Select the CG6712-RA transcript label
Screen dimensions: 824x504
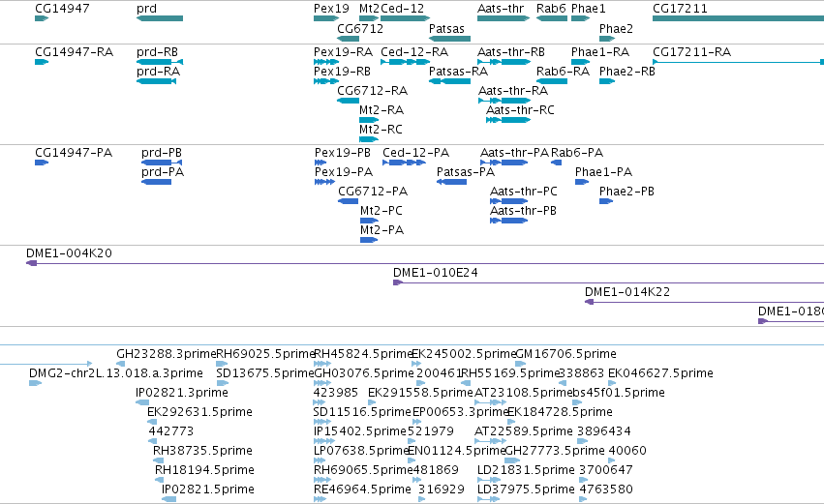click(373, 91)
